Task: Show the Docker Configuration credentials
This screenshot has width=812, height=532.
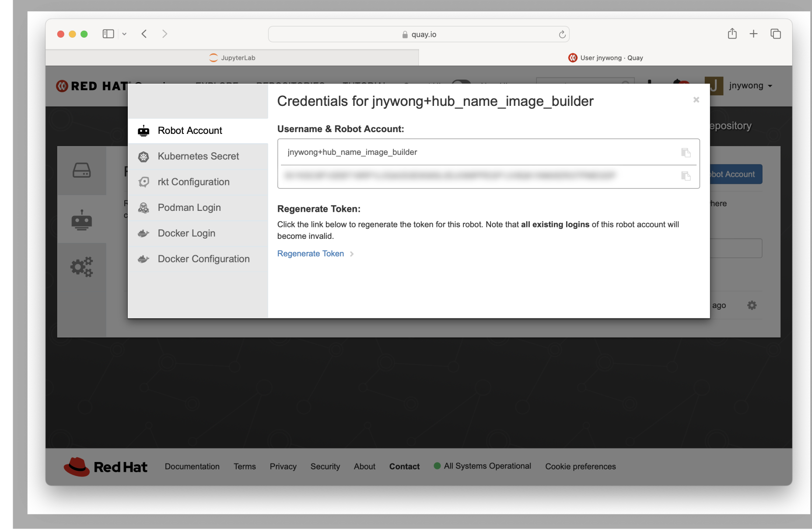Action: [203, 259]
